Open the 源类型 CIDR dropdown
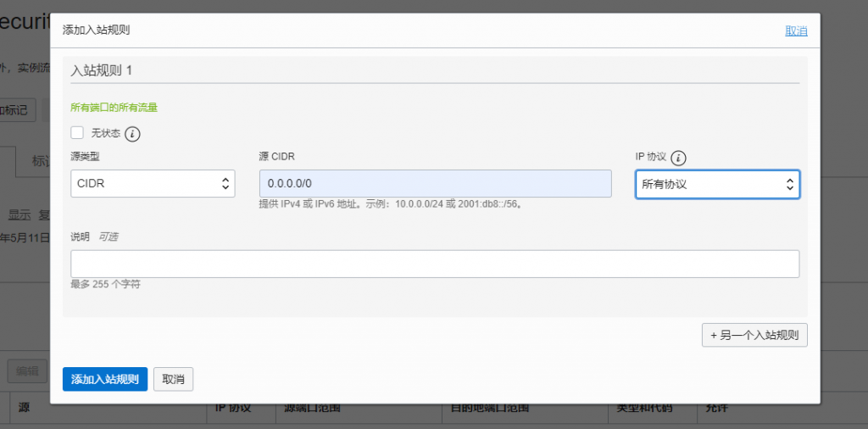 coord(153,184)
